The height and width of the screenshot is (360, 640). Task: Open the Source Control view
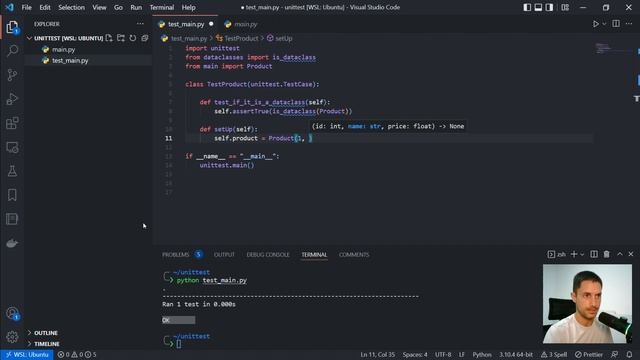click(12, 75)
